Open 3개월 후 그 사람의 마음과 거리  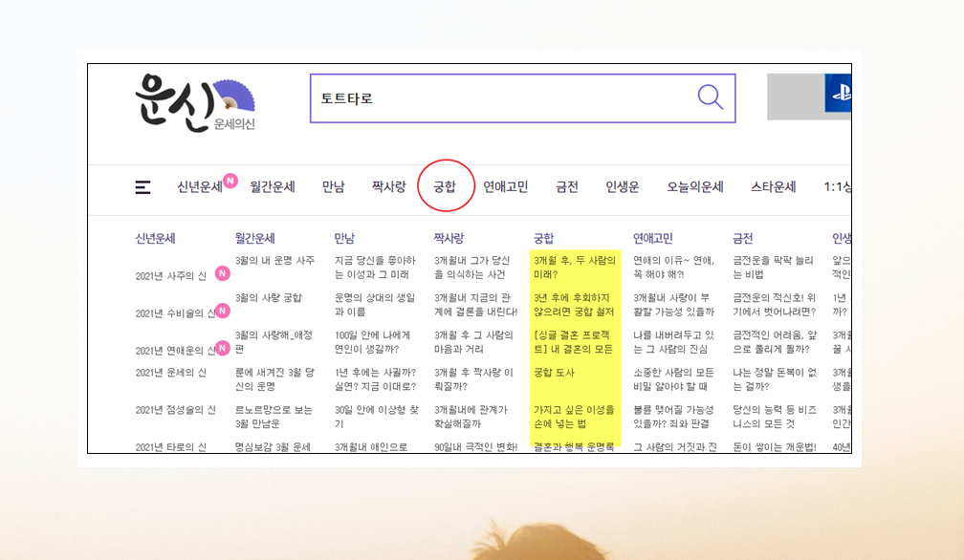(473, 342)
